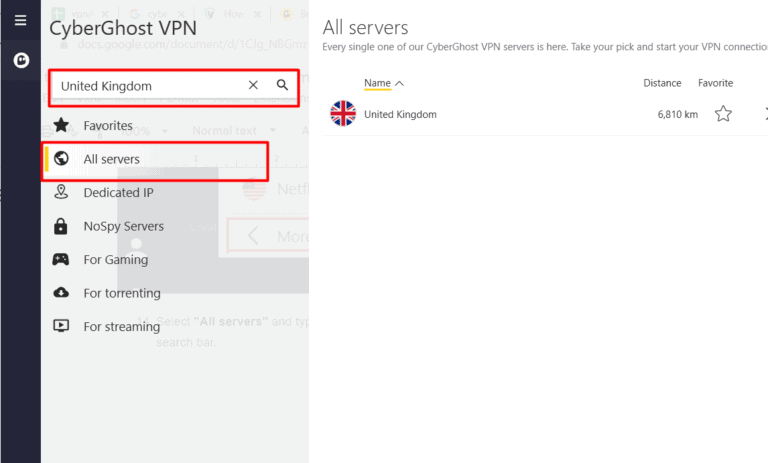Click the NoSpy Servers padlock icon
The height and width of the screenshot is (463, 768).
[62, 226]
